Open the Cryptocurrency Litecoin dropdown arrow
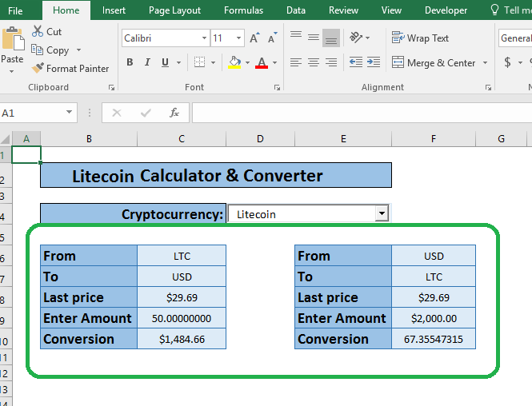 [x=382, y=213]
